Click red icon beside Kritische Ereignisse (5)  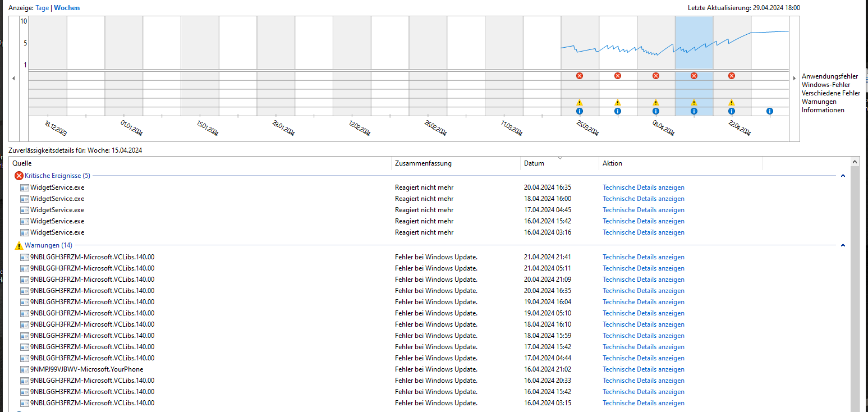coord(19,176)
